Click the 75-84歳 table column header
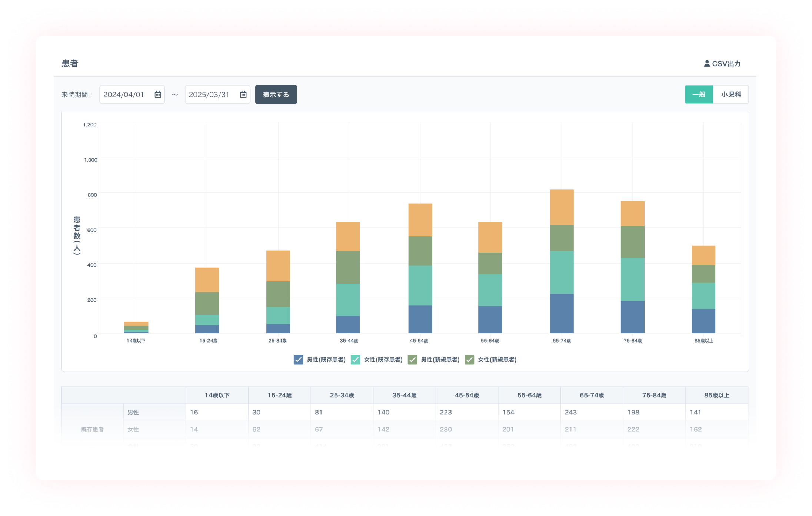 [654, 395]
